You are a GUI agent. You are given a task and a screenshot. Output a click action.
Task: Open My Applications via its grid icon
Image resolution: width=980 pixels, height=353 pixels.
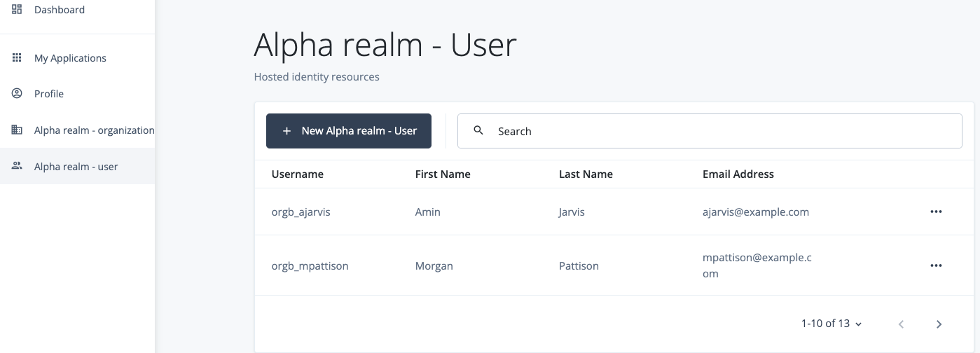click(x=18, y=58)
